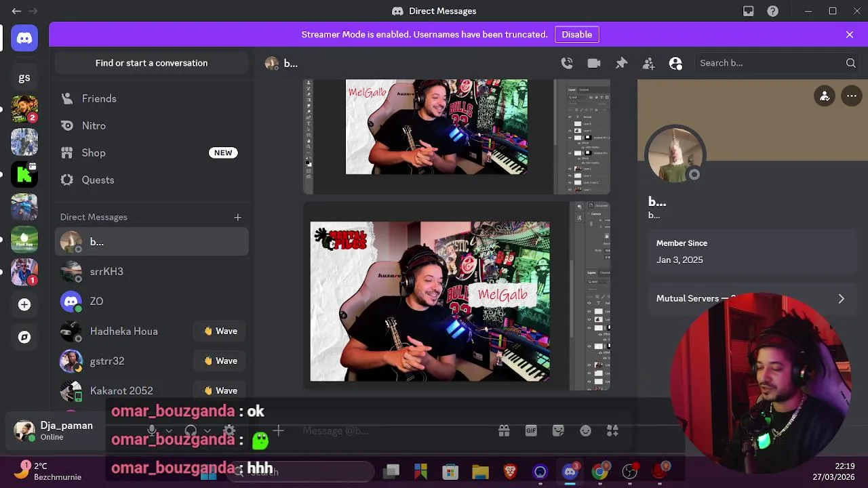868x488 pixels.
Task: Open the Shop page
Action: 152,152
